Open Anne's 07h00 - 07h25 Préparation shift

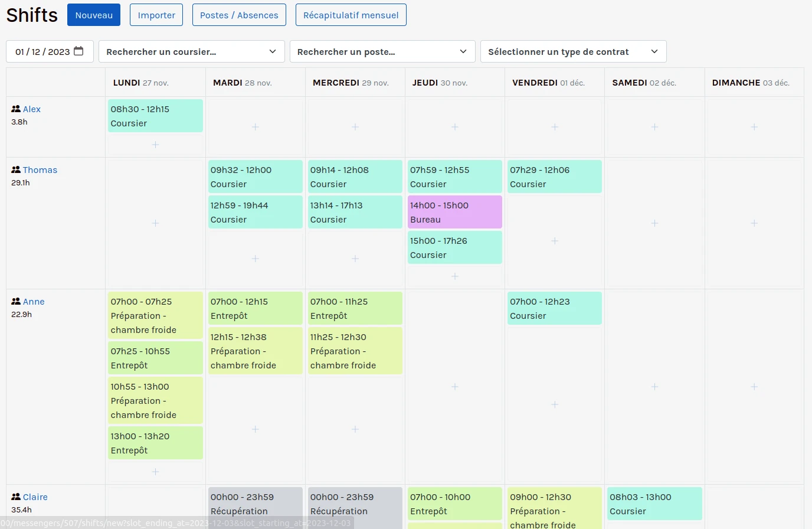pyautogui.click(x=155, y=315)
